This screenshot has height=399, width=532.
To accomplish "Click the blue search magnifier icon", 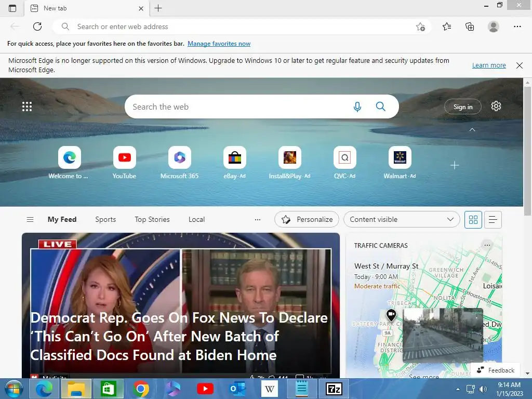I will (381, 107).
